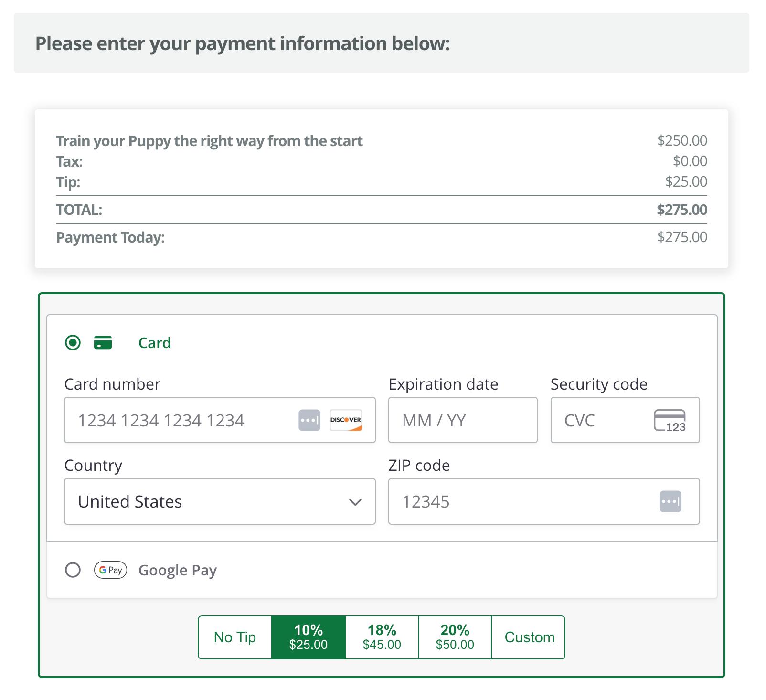Click the CVC card hint icon

(670, 420)
